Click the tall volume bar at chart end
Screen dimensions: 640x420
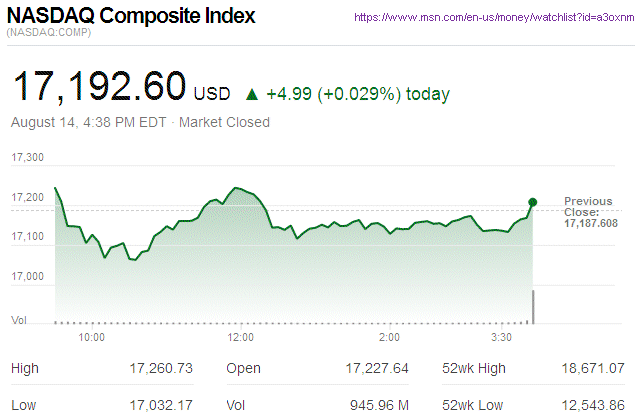[534, 307]
